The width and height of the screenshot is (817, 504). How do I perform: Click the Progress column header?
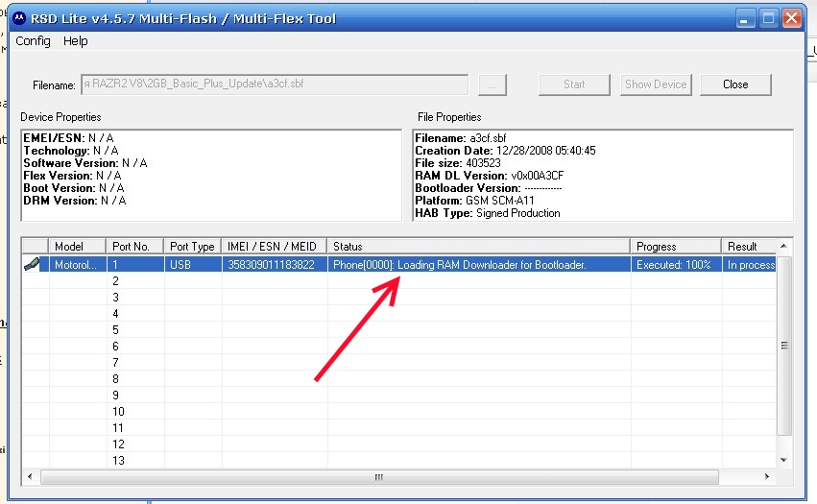click(676, 246)
